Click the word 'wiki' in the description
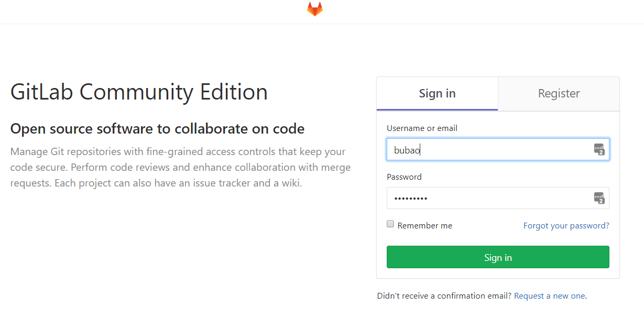 click(x=291, y=184)
